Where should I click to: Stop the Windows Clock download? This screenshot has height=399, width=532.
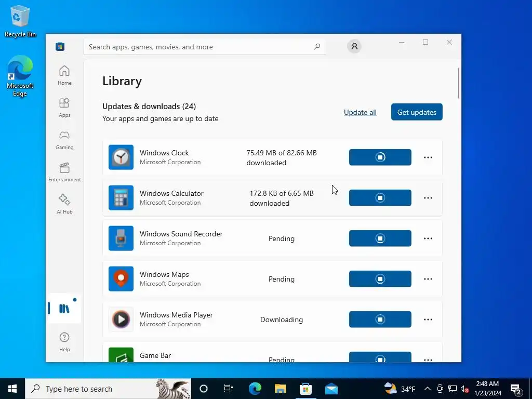point(380,157)
